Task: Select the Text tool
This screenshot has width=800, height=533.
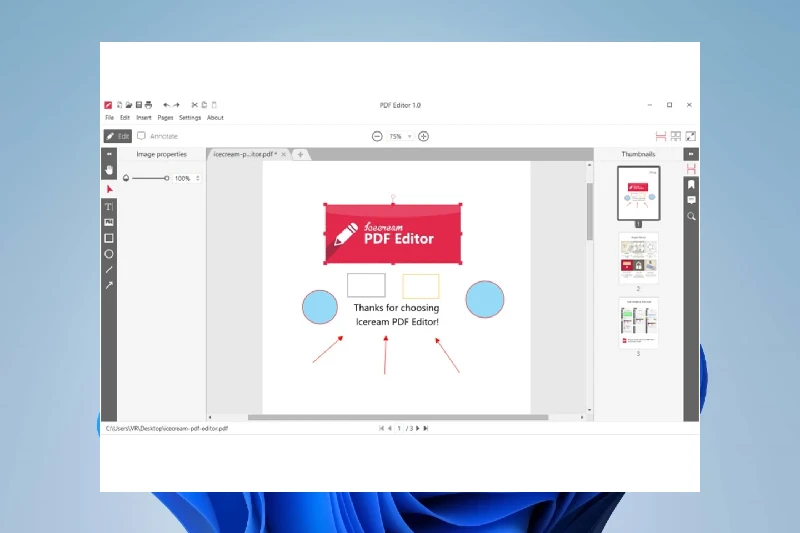Action: (109, 207)
